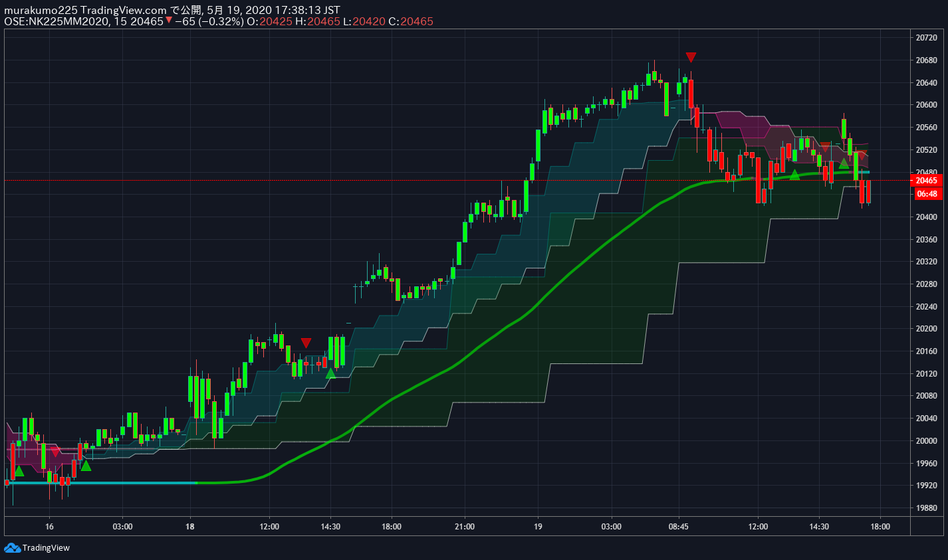
Task: Click the 20000 price axis label
Action: tap(927, 441)
